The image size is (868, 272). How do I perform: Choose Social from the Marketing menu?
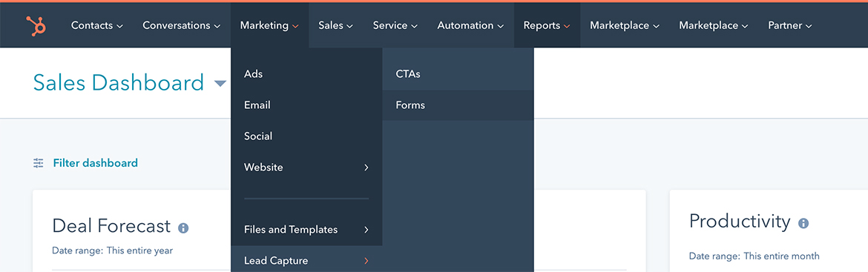[306, 136]
